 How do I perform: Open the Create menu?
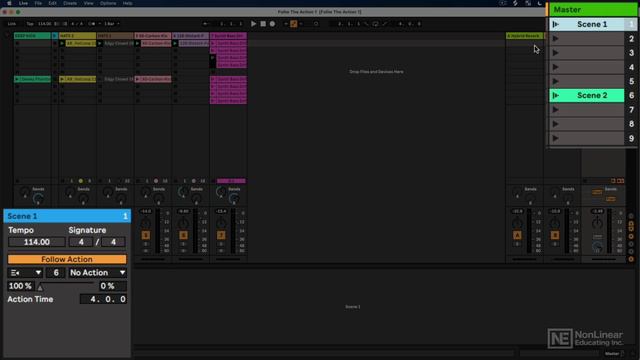pos(70,3)
